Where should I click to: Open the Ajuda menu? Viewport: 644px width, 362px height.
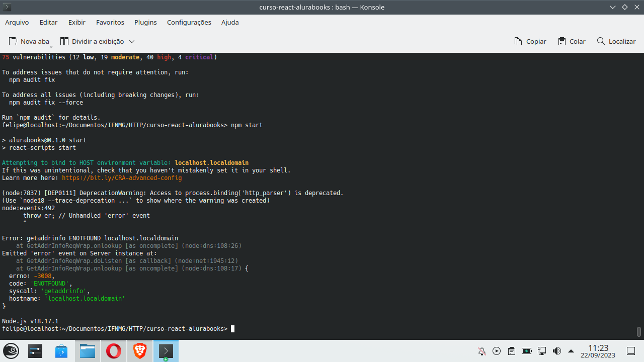click(230, 22)
